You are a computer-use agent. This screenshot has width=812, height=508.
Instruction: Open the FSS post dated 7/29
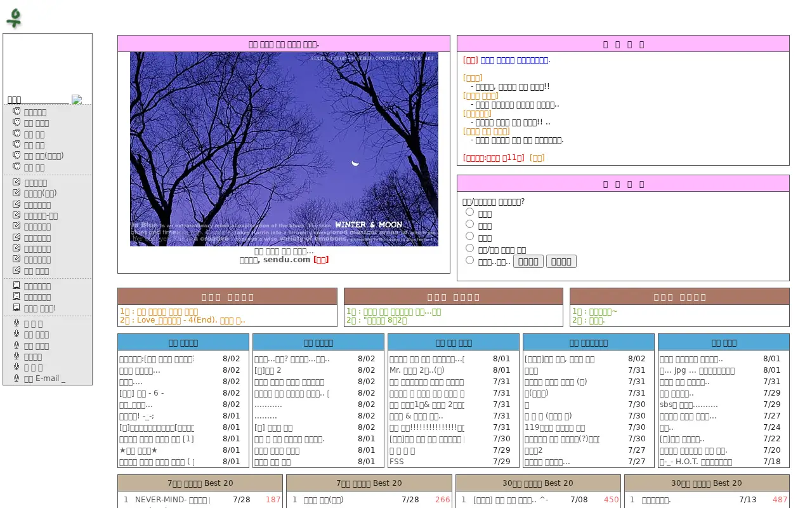click(396, 462)
